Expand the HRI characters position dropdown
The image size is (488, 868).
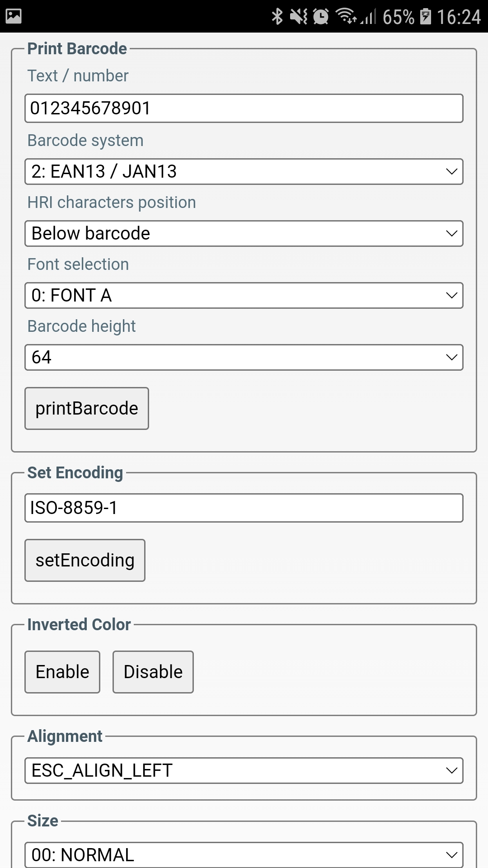click(244, 233)
